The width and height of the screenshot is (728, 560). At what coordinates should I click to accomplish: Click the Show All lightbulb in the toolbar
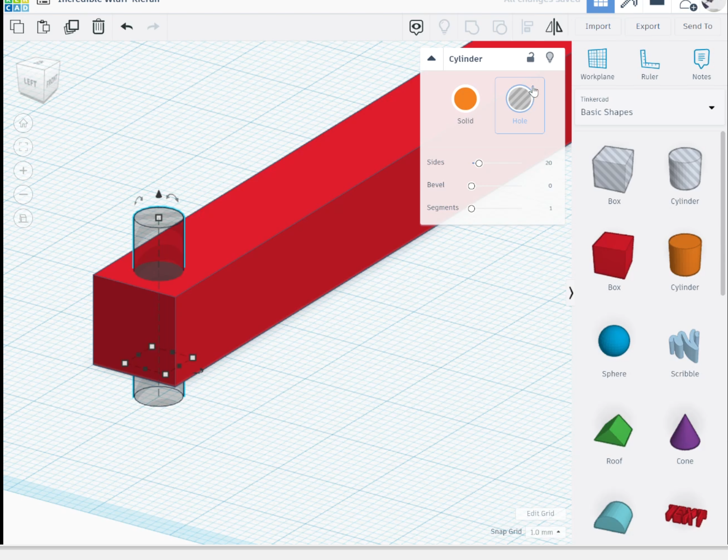(x=444, y=27)
